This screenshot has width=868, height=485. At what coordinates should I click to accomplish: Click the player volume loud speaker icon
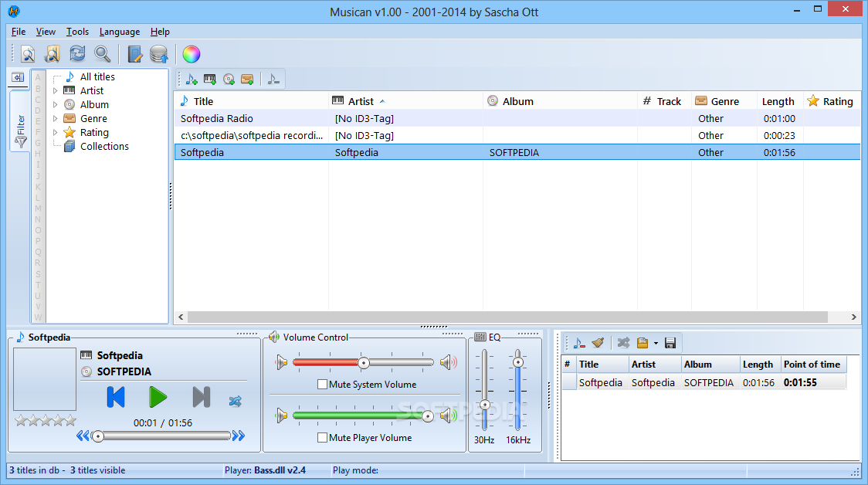click(x=449, y=415)
